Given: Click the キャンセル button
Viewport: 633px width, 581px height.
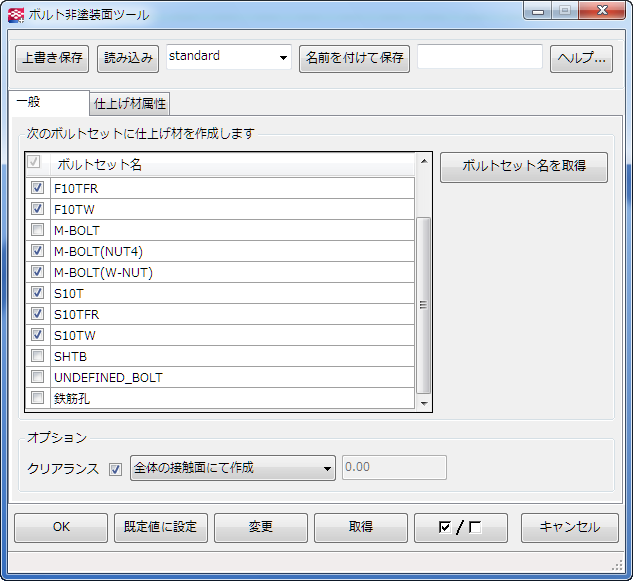Looking at the screenshot, I should [570, 527].
